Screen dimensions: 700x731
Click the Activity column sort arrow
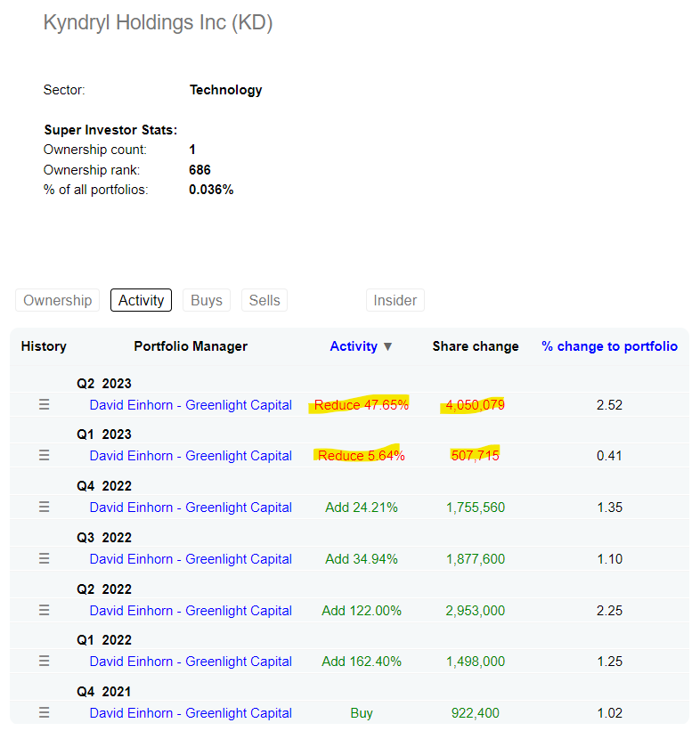point(387,347)
